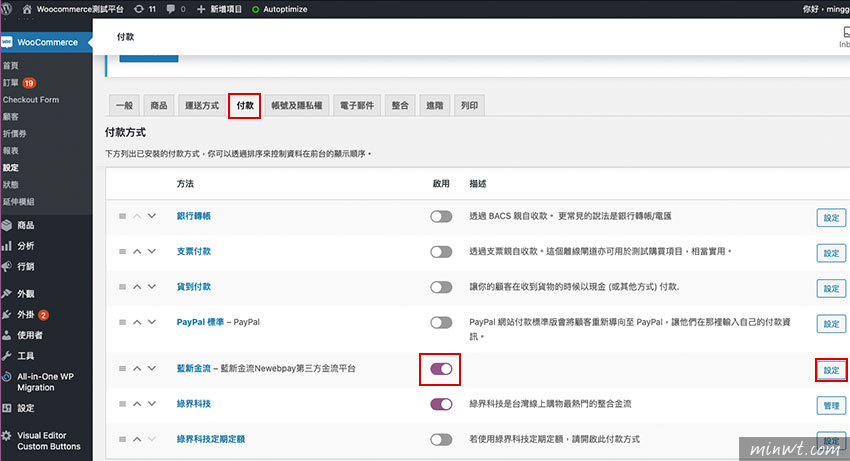This screenshot has height=461, width=850.
Task: Open the comments bubble icon
Action: (171, 9)
